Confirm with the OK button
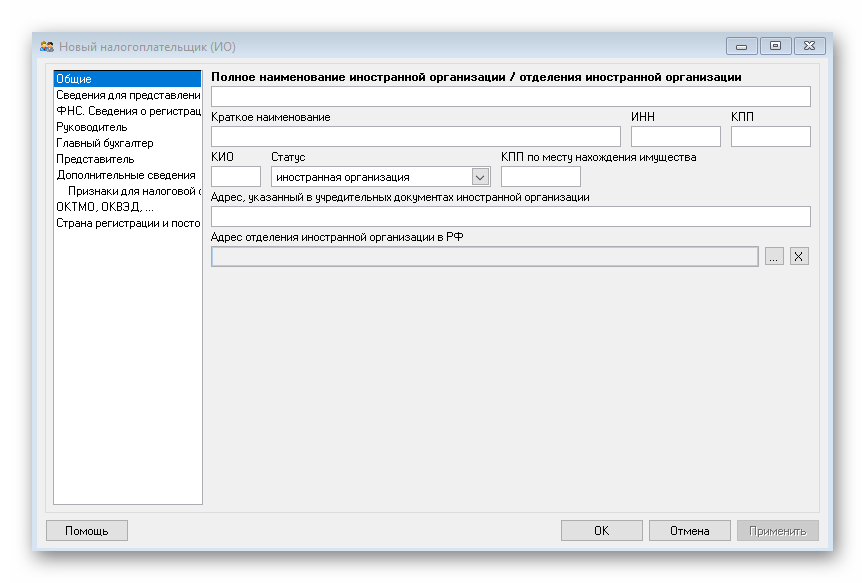This screenshot has width=865, height=583. pyautogui.click(x=602, y=531)
